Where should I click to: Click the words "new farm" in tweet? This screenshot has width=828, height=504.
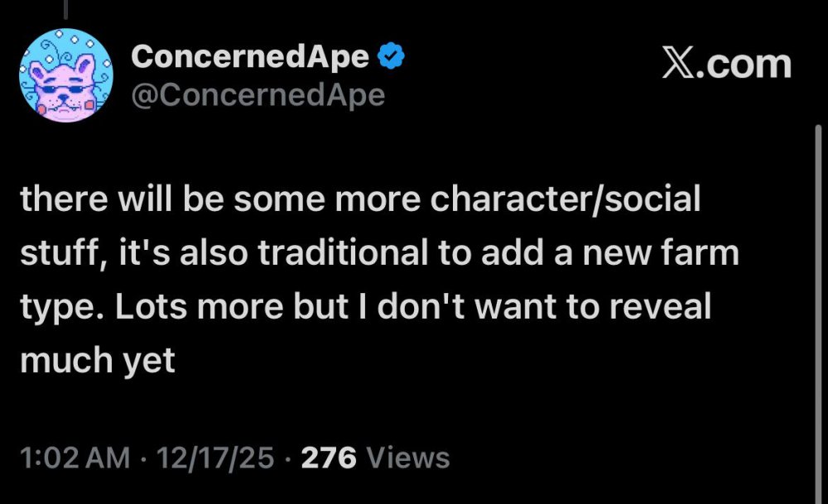coord(677,253)
